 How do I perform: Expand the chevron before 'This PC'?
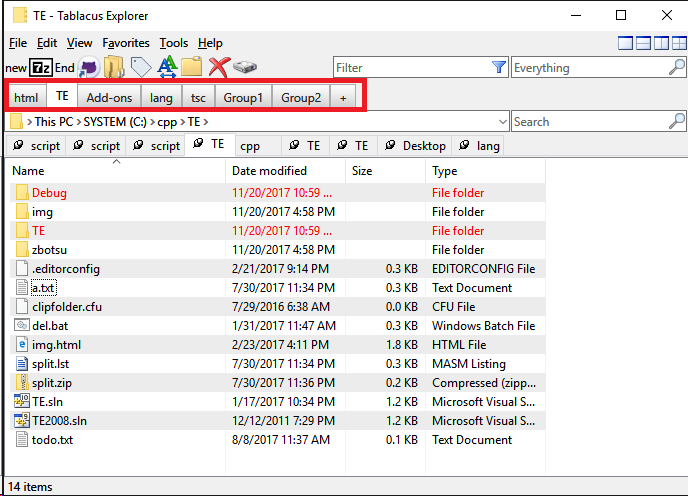(x=29, y=122)
